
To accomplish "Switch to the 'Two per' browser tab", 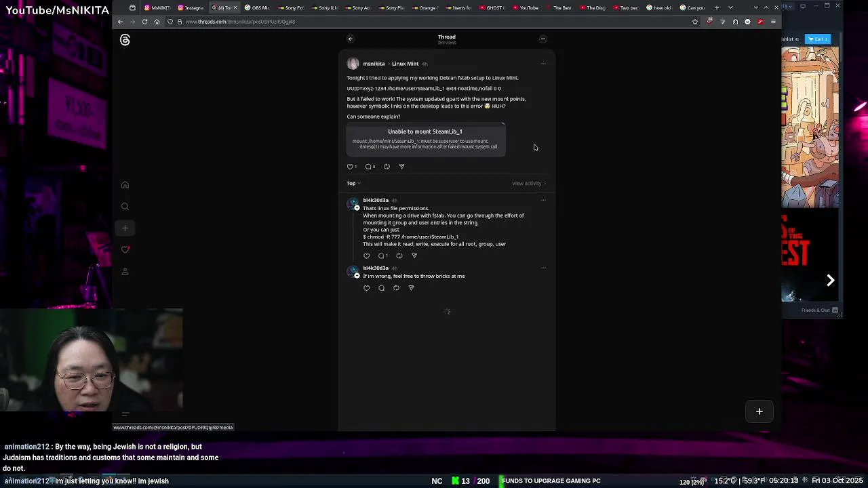I will click(x=625, y=7).
